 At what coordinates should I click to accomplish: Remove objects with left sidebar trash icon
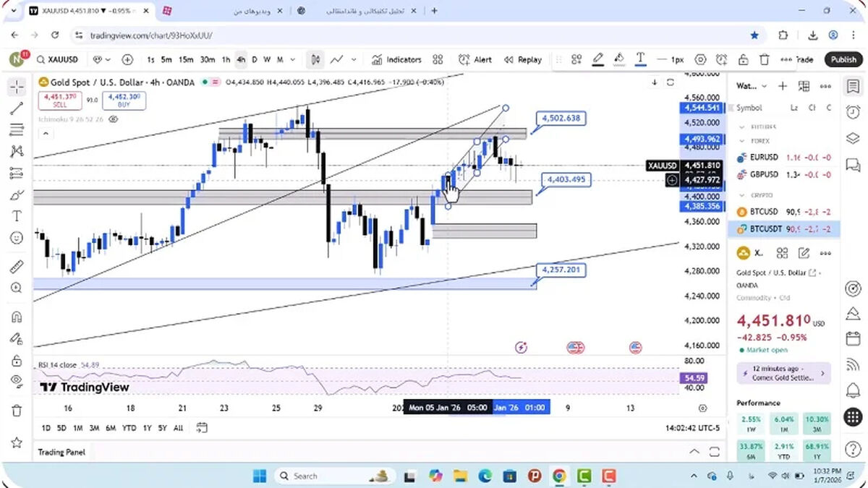click(x=17, y=411)
